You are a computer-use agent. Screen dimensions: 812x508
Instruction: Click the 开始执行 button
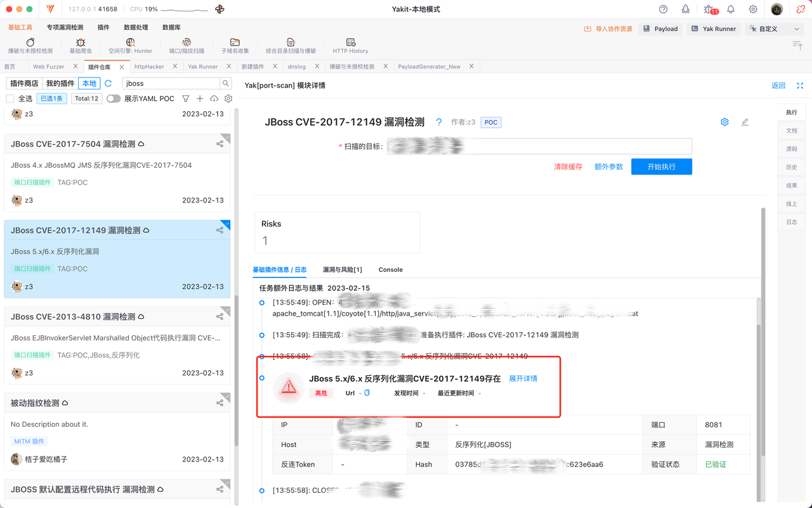click(662, 166)
